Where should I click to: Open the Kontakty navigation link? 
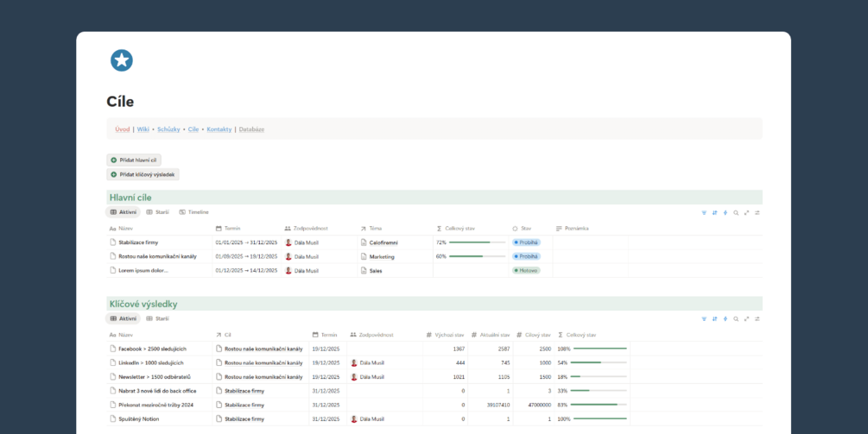(219, 129)
